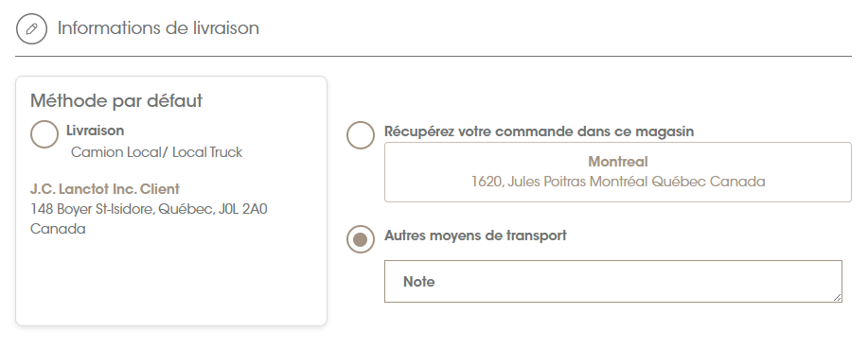Image resolution: width=868 pixels, height=349 pixels.
Task: Click the bold Livraison label text
Action: 96,131
